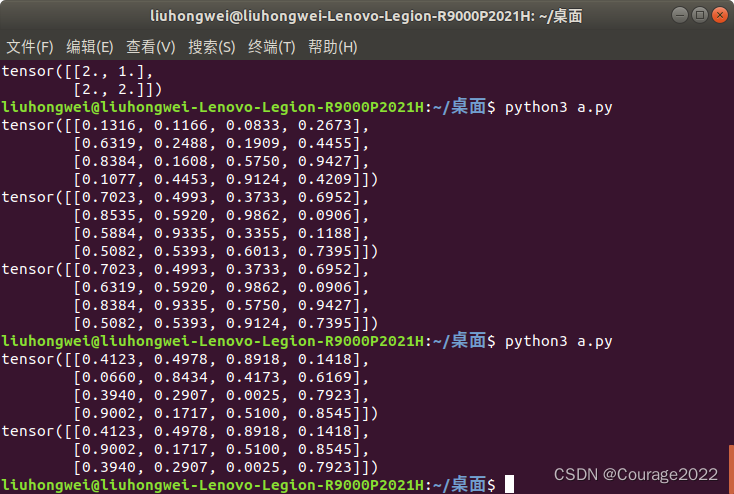Maximize the terminal window
This screenshot has height=494, width=734.
[x=700, y=15]
